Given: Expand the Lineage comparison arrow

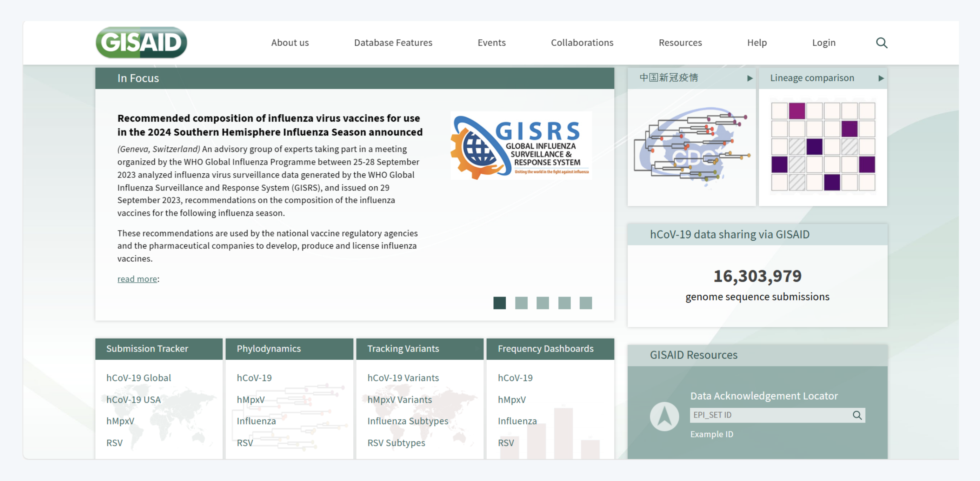Looking at the screenshot, I should point(881,78).
